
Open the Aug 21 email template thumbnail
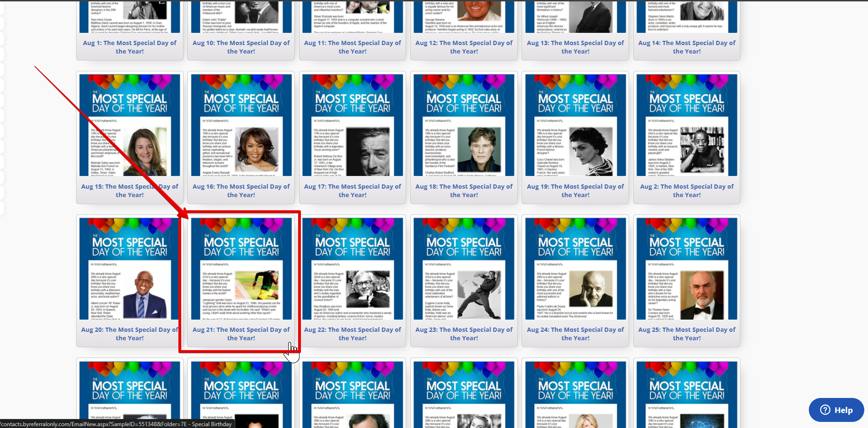point(241,268)
